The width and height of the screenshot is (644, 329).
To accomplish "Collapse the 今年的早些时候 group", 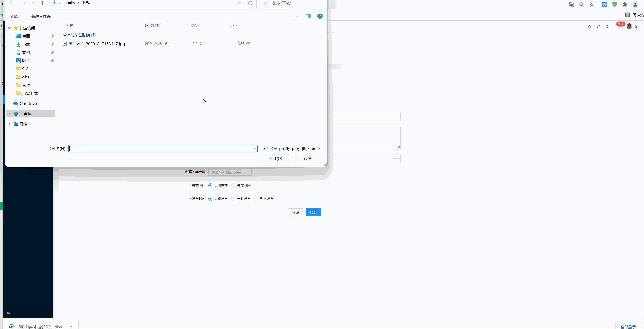I will tap(60, 35).
